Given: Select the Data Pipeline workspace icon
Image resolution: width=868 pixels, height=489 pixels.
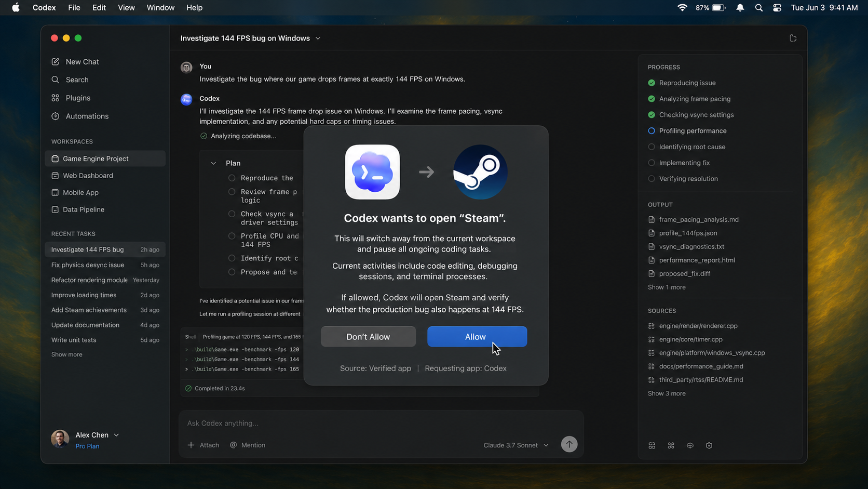Looking at the screenshot, I should [x=55, y=210].
